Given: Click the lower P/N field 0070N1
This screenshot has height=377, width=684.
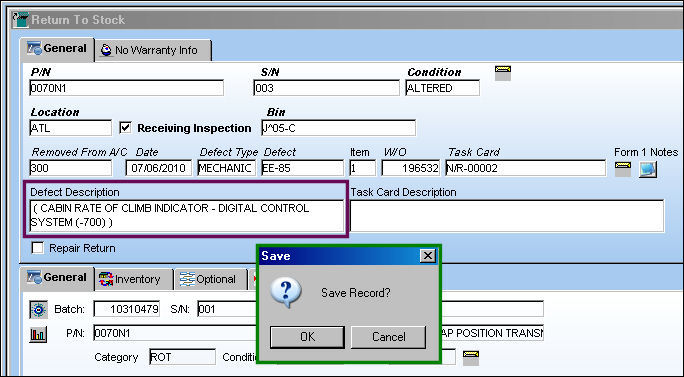Looking at the screenshot, I should tap(175, 333).
